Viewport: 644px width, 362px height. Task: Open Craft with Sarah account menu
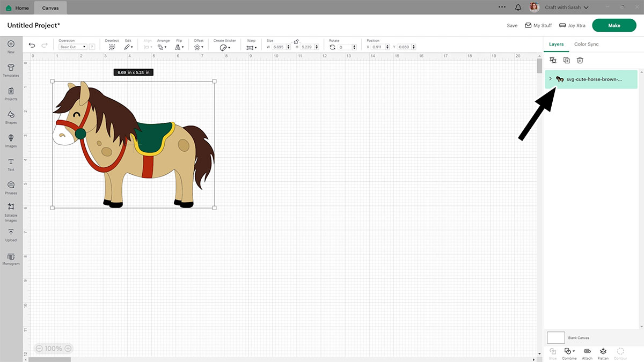point(567,8)
